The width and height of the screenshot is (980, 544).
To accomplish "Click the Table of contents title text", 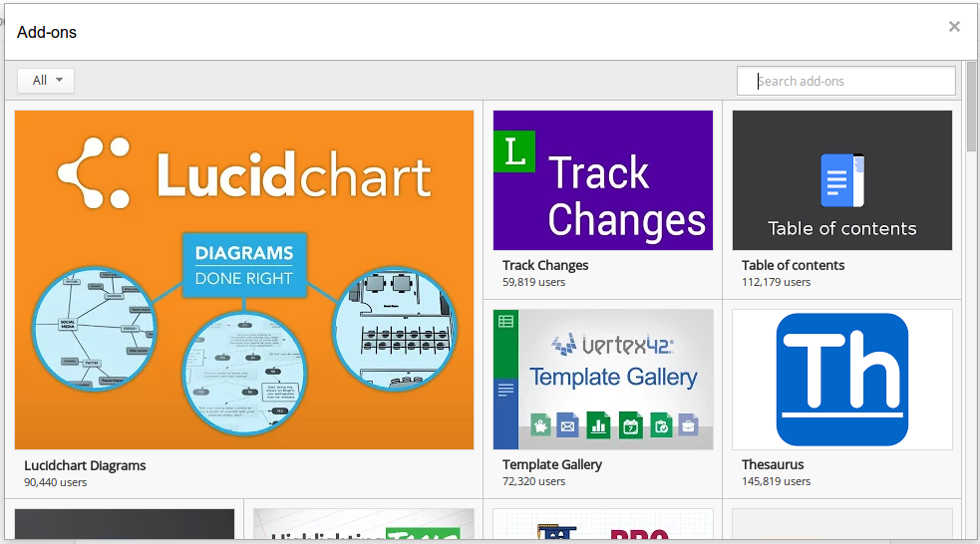I will tap(793, 265).
